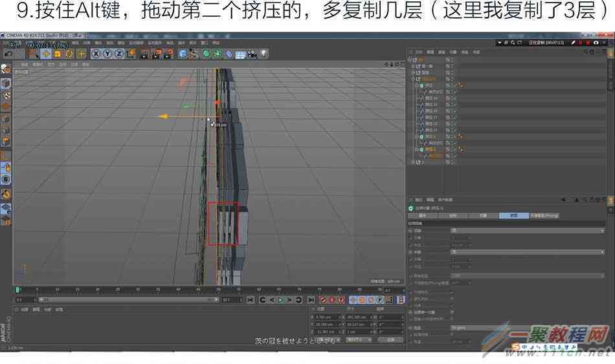This screenshot has height=364, width=615.
Task: Click the Phong tag on 挤压.2
Action: click(x=461, y=149)
